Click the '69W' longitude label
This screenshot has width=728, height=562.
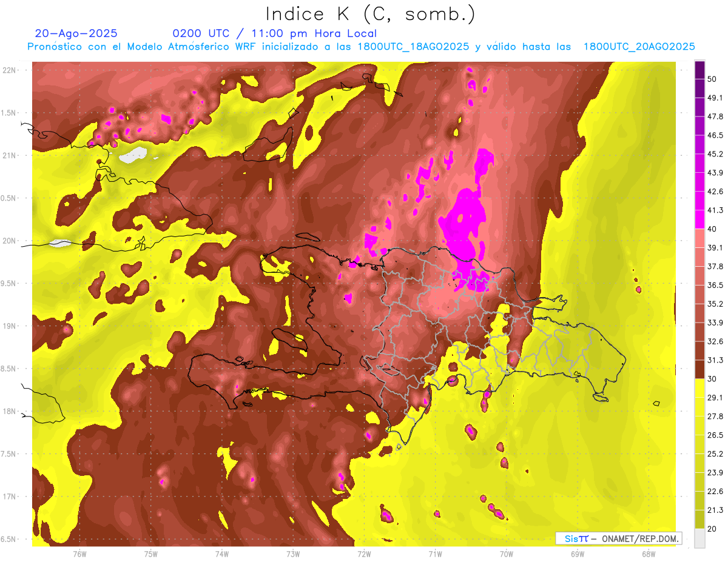pyautogui.click(x=578, y=554)
